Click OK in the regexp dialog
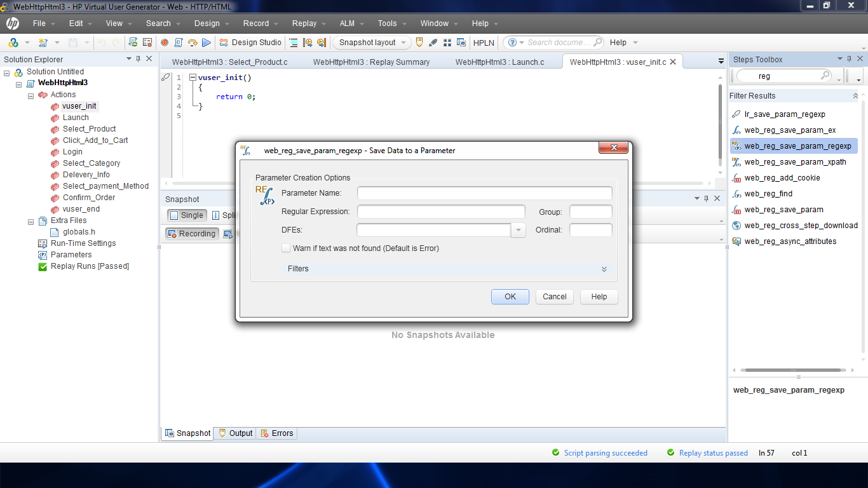Screen dimensions: 868x488 (510, 297)
